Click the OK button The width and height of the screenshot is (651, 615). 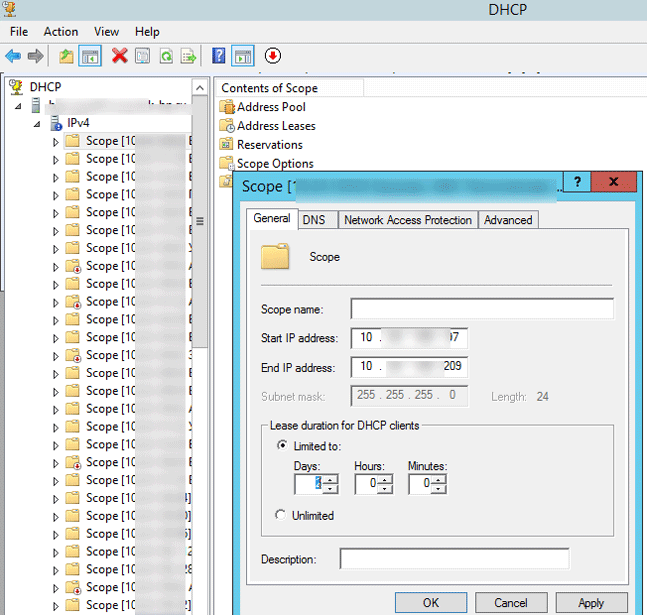coord(431,603)
